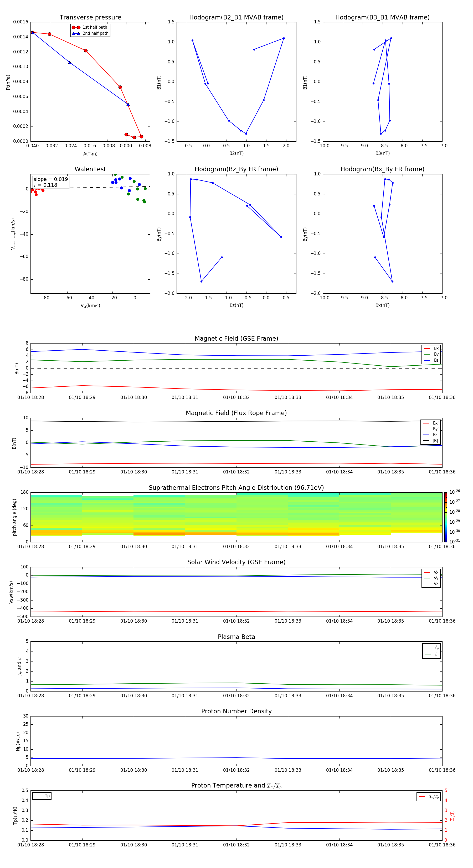The height and width of the screenshot is (868, 473).
Task: Click the 'Np(#/cc)' y-axis label
Action: coord(18,741)
